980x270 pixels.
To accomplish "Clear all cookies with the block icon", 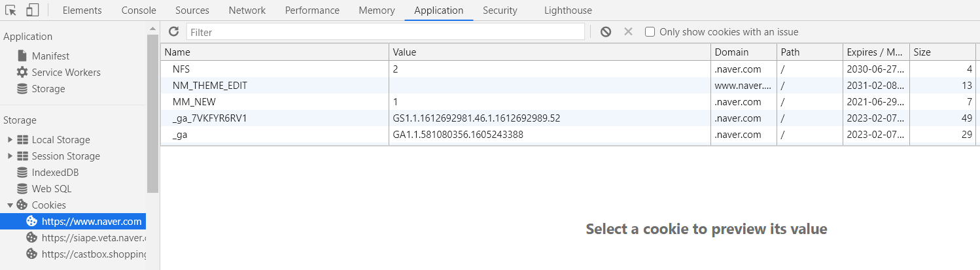I will [x=606, y=31].
